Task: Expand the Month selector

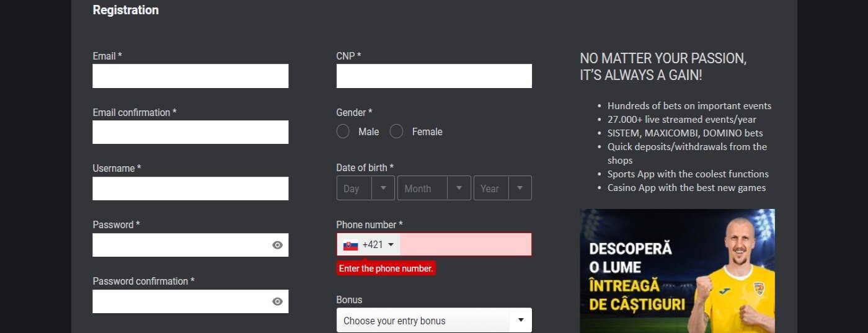Action: (x=433, y=188)
